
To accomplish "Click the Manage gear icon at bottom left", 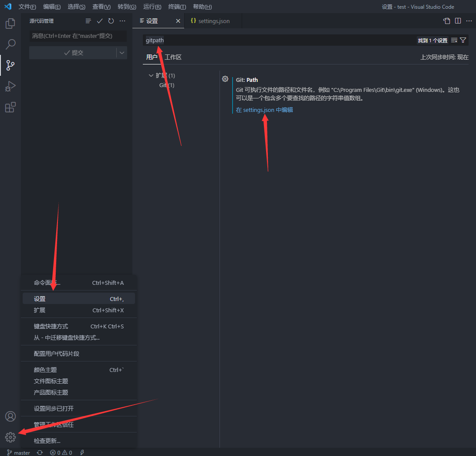I will point(10,437).
